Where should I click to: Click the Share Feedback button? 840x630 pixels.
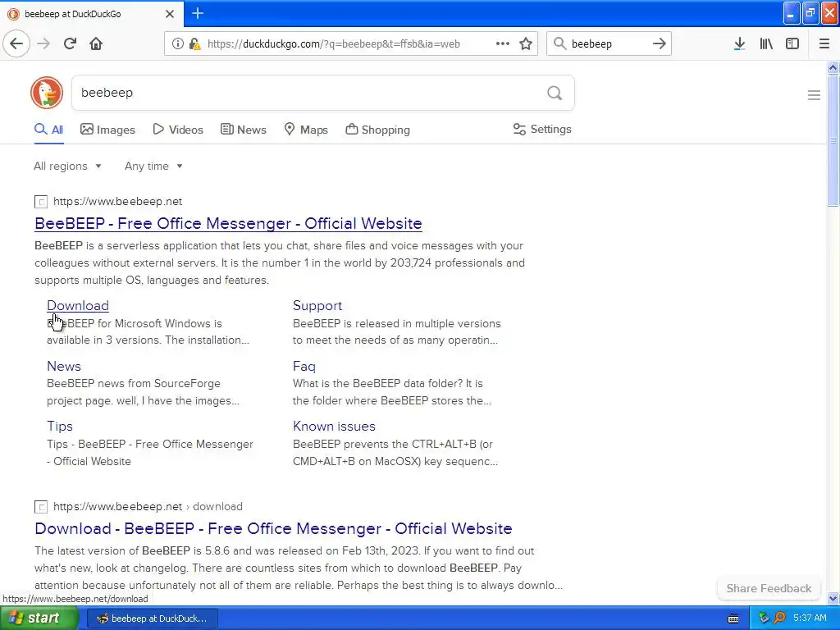pos(769,588)
